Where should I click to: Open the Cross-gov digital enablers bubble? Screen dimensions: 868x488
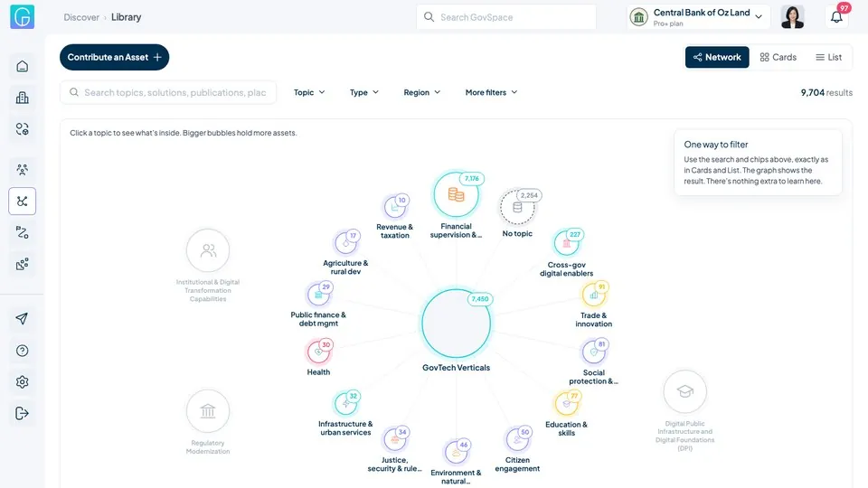pos(566,243)
